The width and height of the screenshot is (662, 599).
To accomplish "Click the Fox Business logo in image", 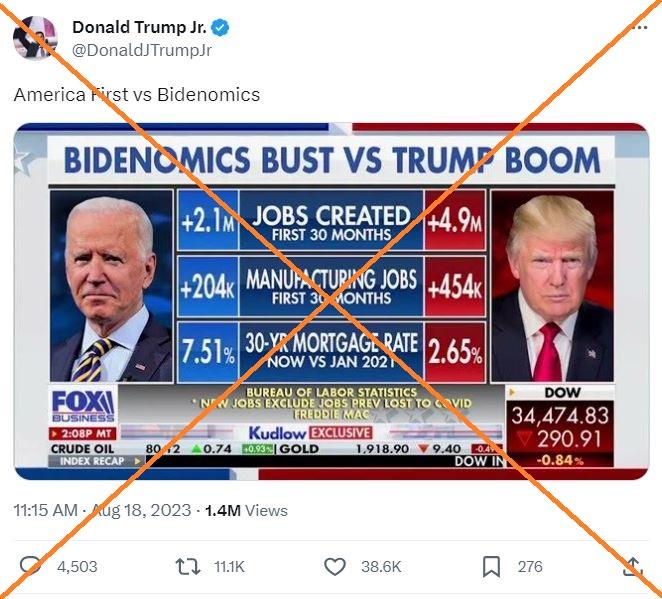I will coord(83,406).
